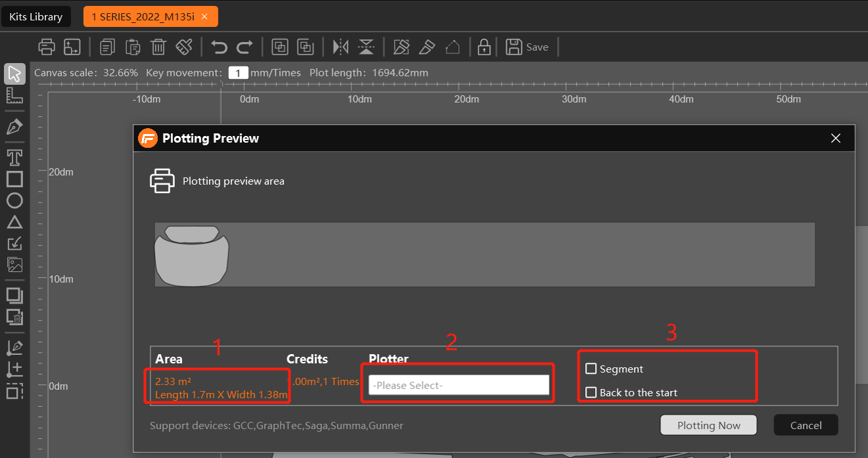Select the triangle shape tool
Image resolution: width=868 pixels, height=458 pixels.
[x=14, y=222]
